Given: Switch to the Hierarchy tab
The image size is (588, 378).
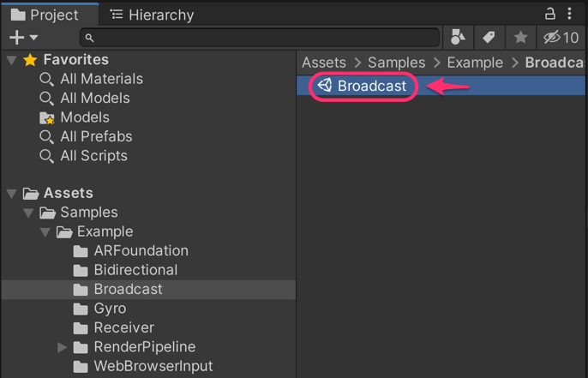Looking at the screenshot, I should point(153,15).
